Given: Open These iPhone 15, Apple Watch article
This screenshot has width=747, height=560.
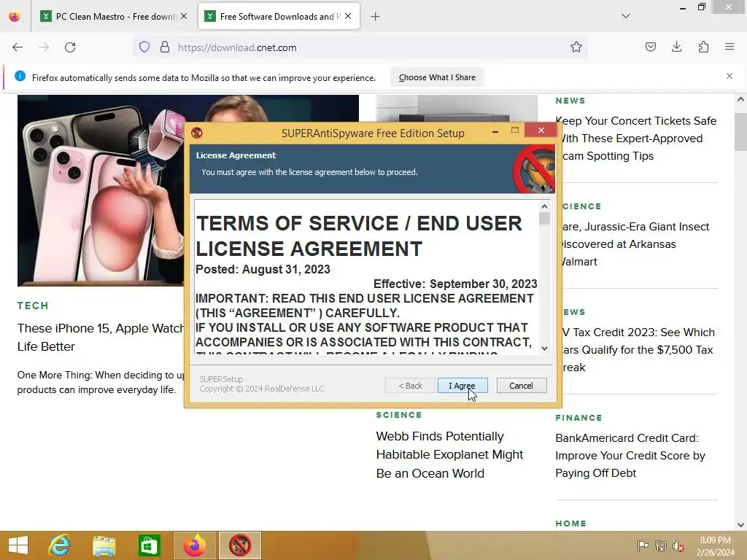Looking at the screenshot, I should tap(101, 337).
